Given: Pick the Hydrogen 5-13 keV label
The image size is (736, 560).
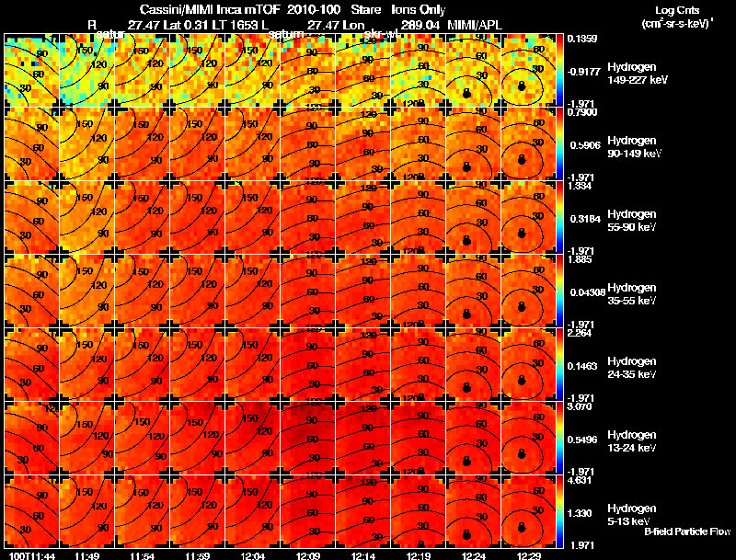Looking at the screenshot, I should click(632, 515).
